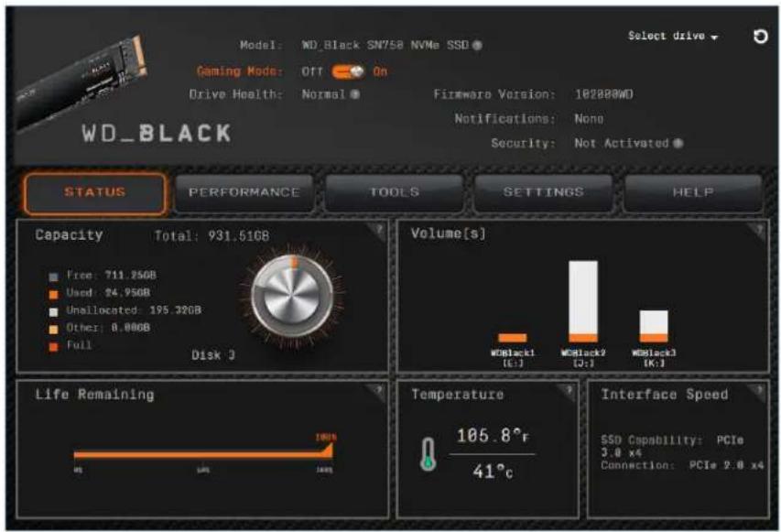781x532 pixels.
Task: Click the refresh icon at top right
Action: pos(760,37)
